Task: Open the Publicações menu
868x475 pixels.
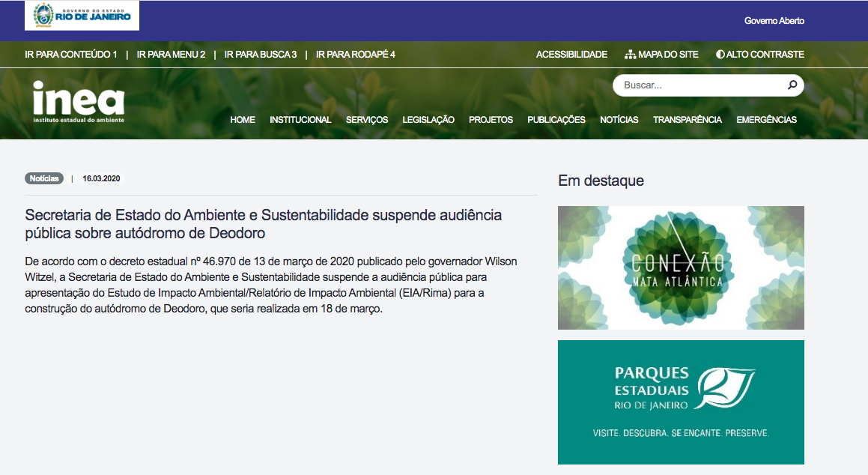Action: [x=556, y=120]
